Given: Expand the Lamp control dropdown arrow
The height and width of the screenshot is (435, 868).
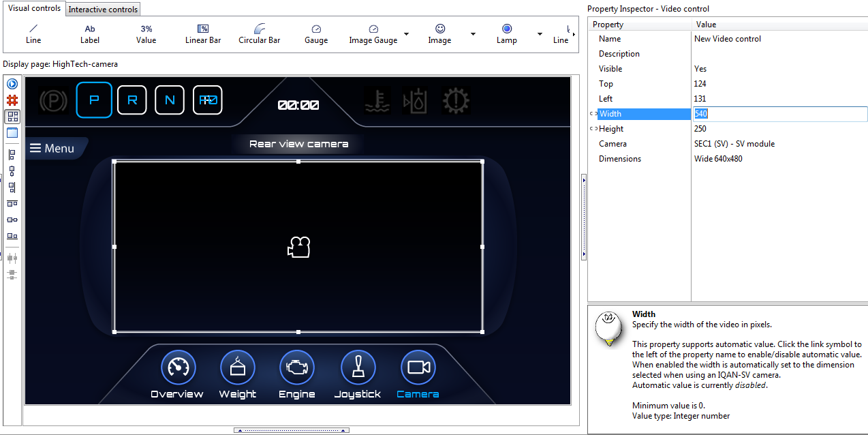Looking at the screenshot, I should pos(540,34).
